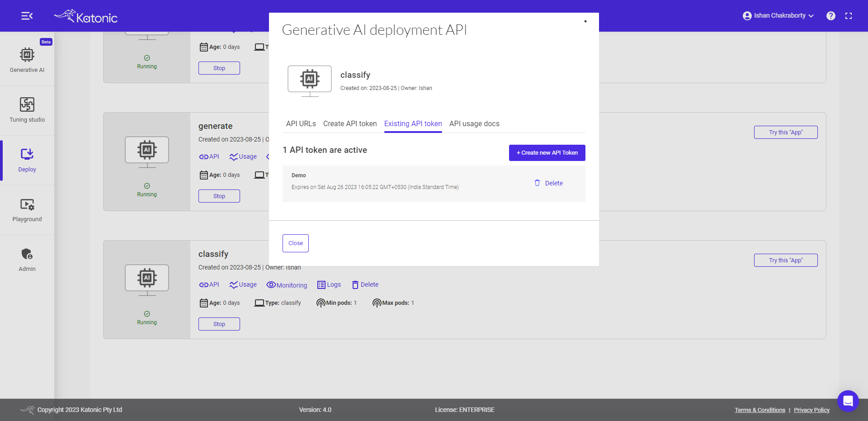
Task: Click Create new API Token button
Action: (x=547, y=153)
